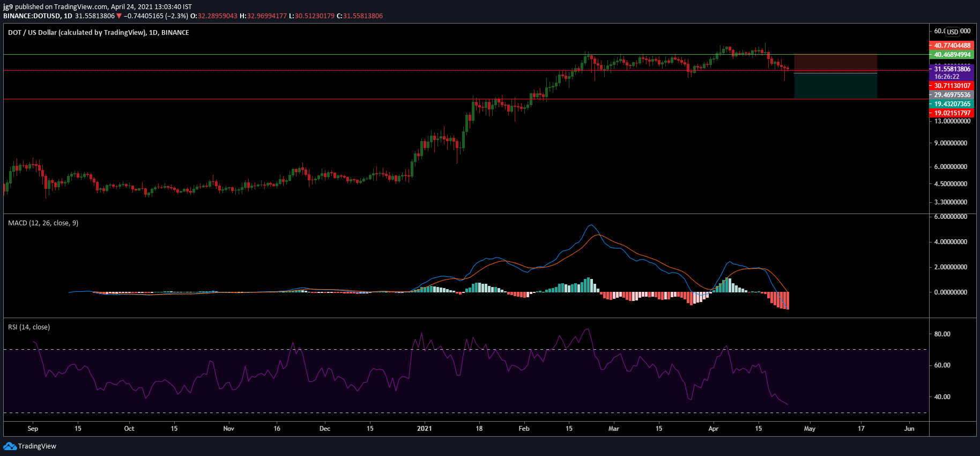Click the Jun label on time axis
The height and width of the screenshot is (456, 980).
point(909,429)
